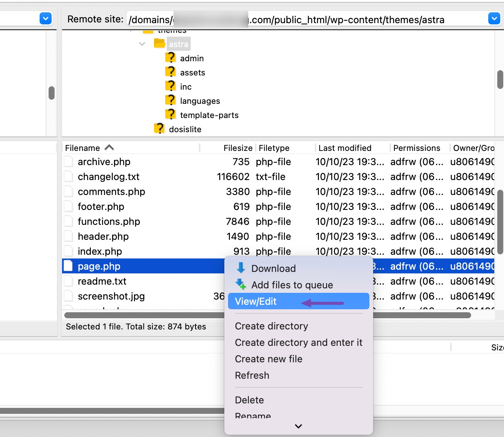Select View/Edit from the context menu
The image size is (504, 437).
[256, 301]
